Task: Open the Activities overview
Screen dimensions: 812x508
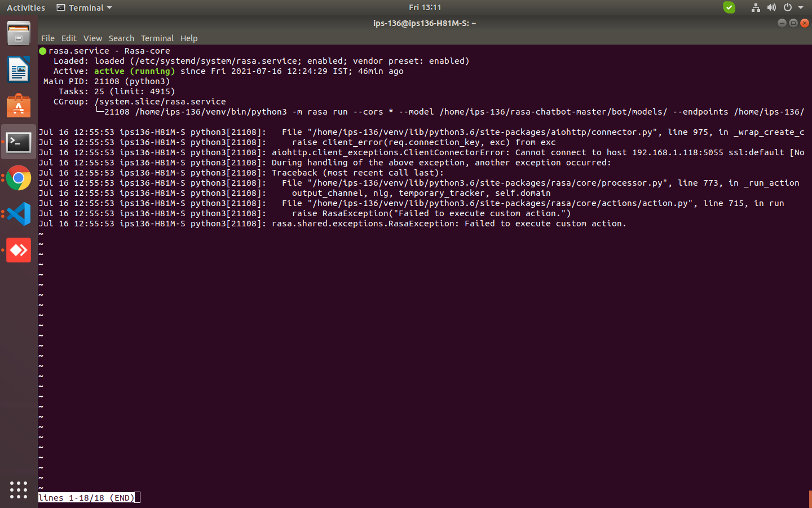Action: 26,8
